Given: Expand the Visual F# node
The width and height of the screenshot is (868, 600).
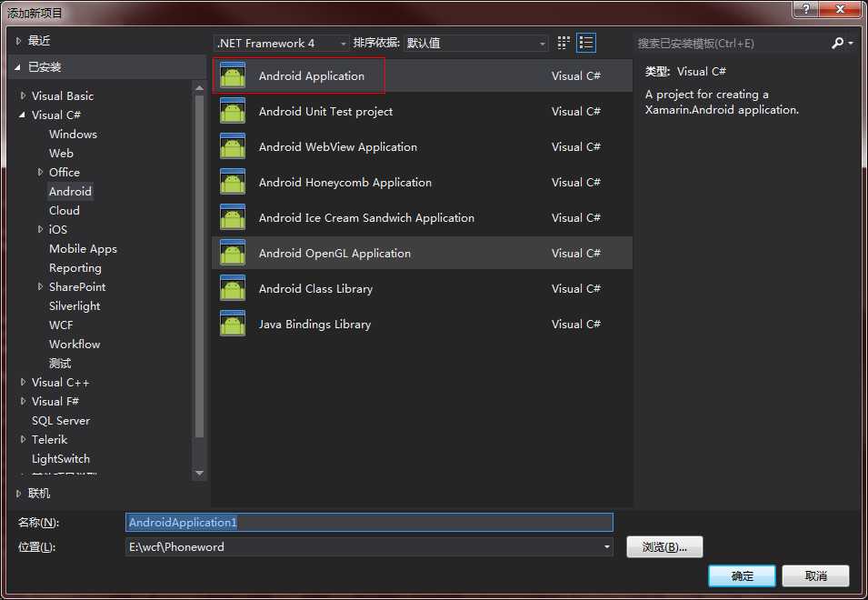Looking at the screenshot, I should click(23, 401).
